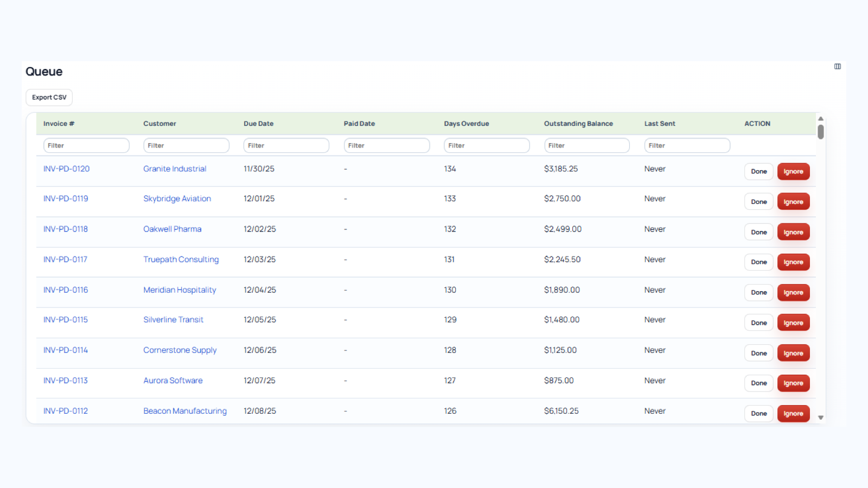Screen dimensions: 868x488
Task: Open Aurora Software customer link
Action: [173, 380]
